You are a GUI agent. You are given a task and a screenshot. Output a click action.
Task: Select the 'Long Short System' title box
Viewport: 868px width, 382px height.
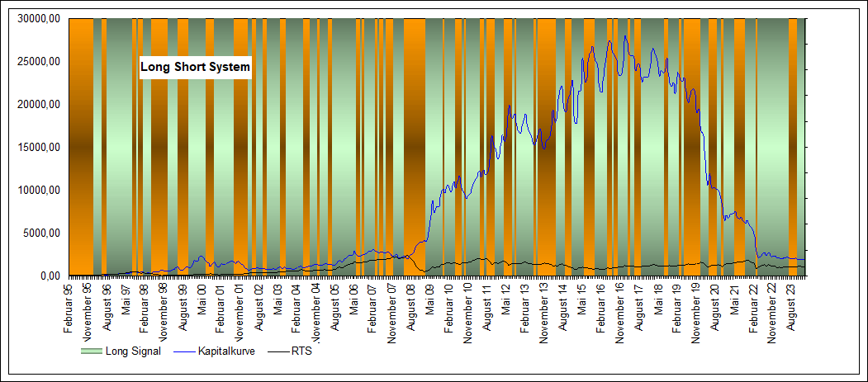coord(196,68)
